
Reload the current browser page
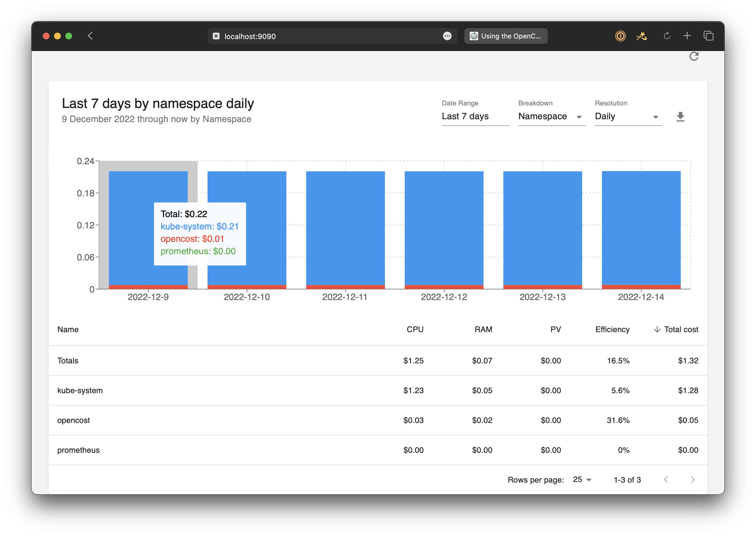[x=667, y=36]
